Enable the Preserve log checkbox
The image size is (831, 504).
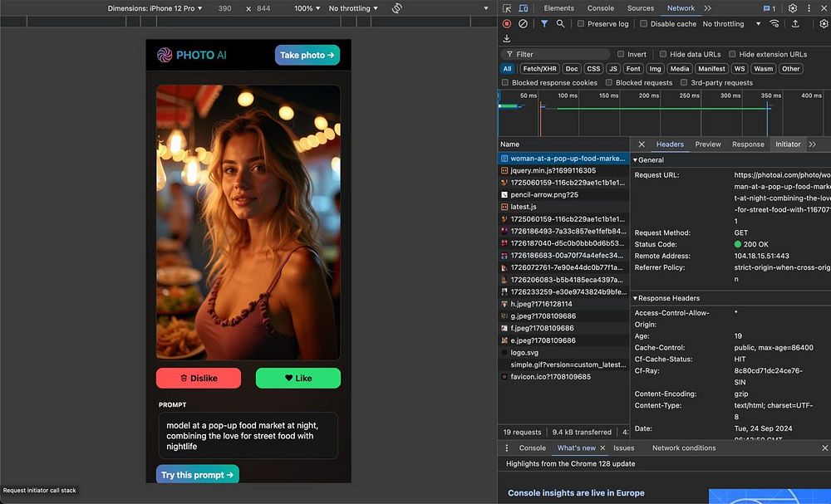[582, 24]
